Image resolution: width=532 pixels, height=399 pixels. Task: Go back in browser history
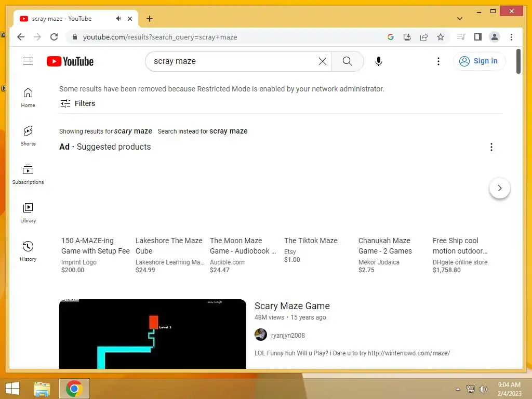(21, 37)
